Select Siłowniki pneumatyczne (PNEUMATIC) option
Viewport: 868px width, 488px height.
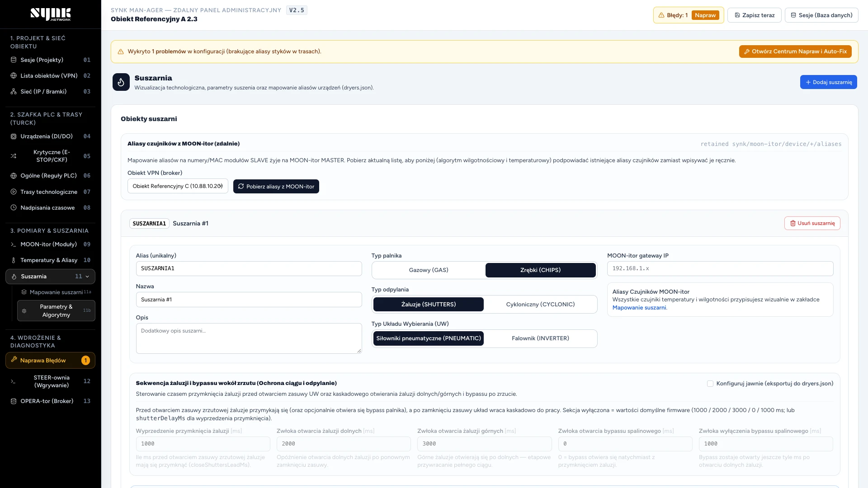(x=429, y=338)
